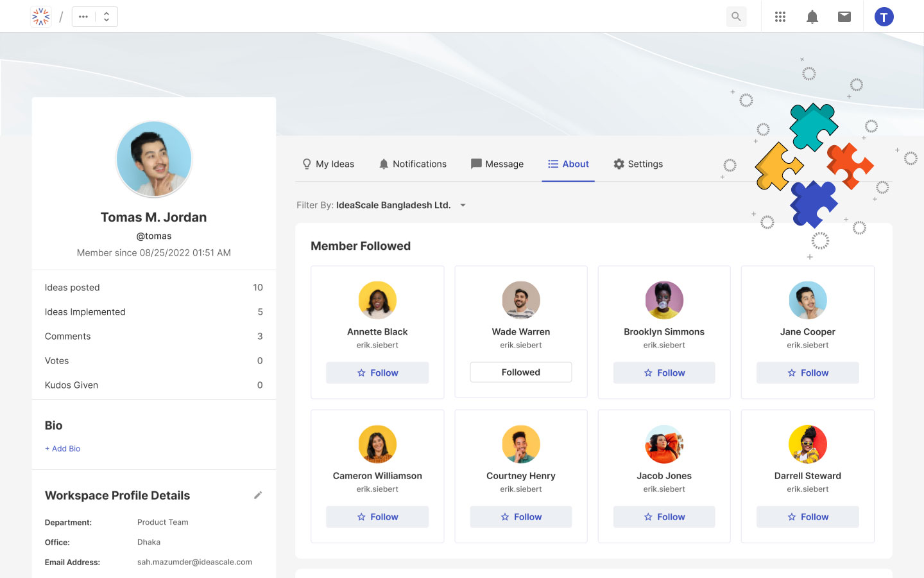This screenshot has width=924, height=578.
Task: Click Tomas M. Jordan's profile photo
Action: click(x=154, y=159)
